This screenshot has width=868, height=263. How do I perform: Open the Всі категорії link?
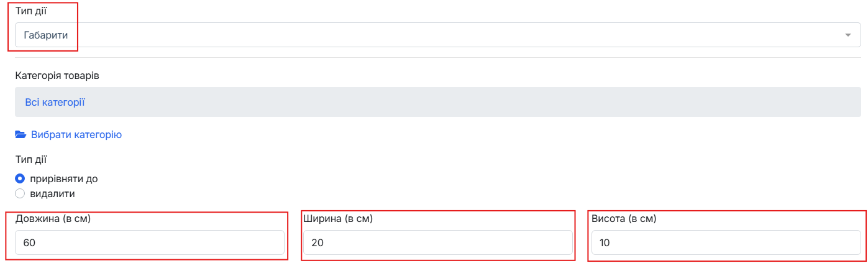pos(55,102)
